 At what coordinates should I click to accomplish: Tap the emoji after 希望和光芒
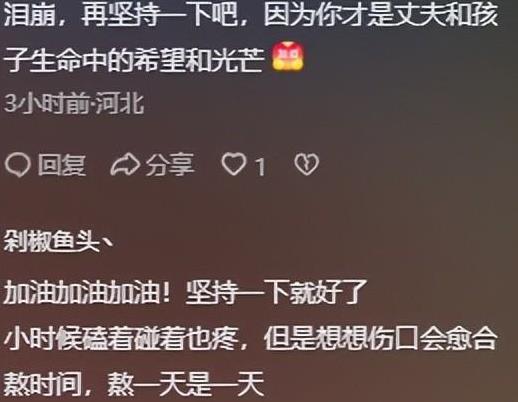click(289, 57)
